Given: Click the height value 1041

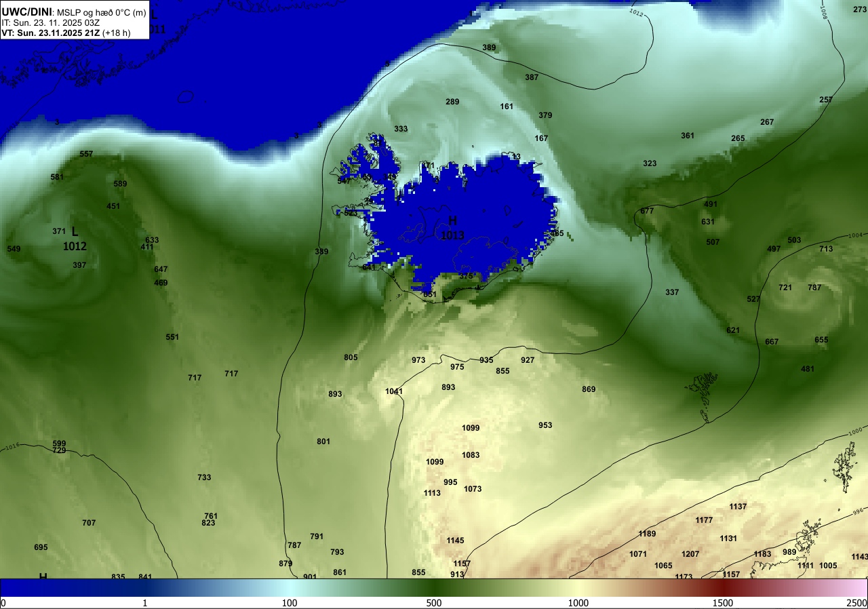Looking at the screenshot, I should click(x=394, y=391).
